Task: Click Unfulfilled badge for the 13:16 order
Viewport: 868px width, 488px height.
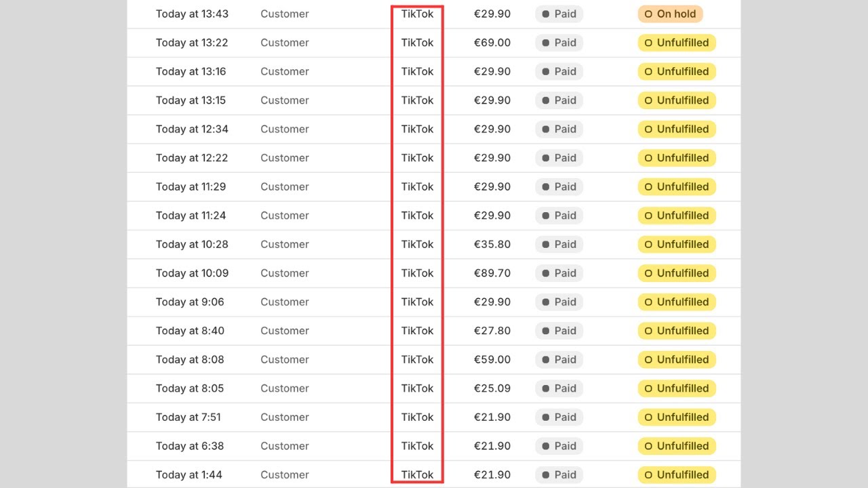Action: click(x=677, y=71)
